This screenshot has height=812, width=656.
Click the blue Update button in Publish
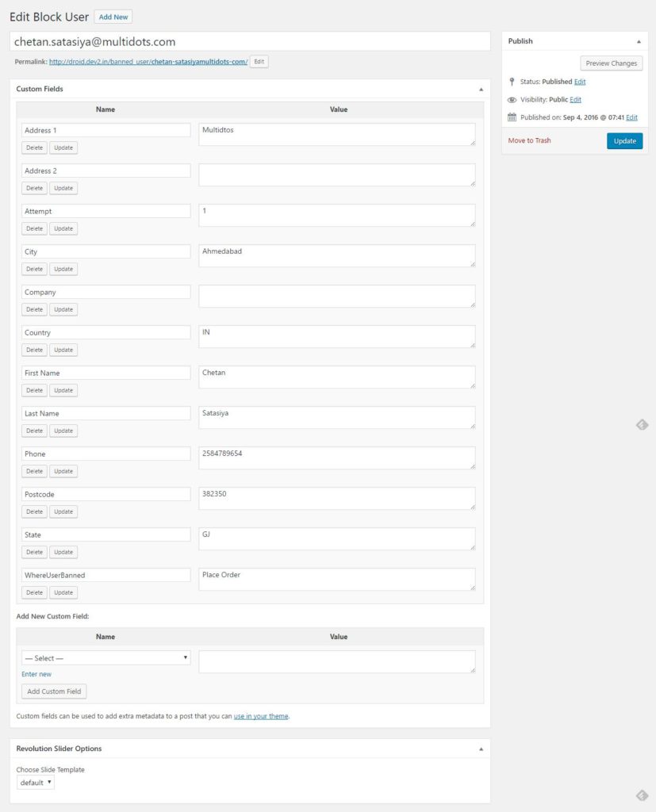coord(624,141)
